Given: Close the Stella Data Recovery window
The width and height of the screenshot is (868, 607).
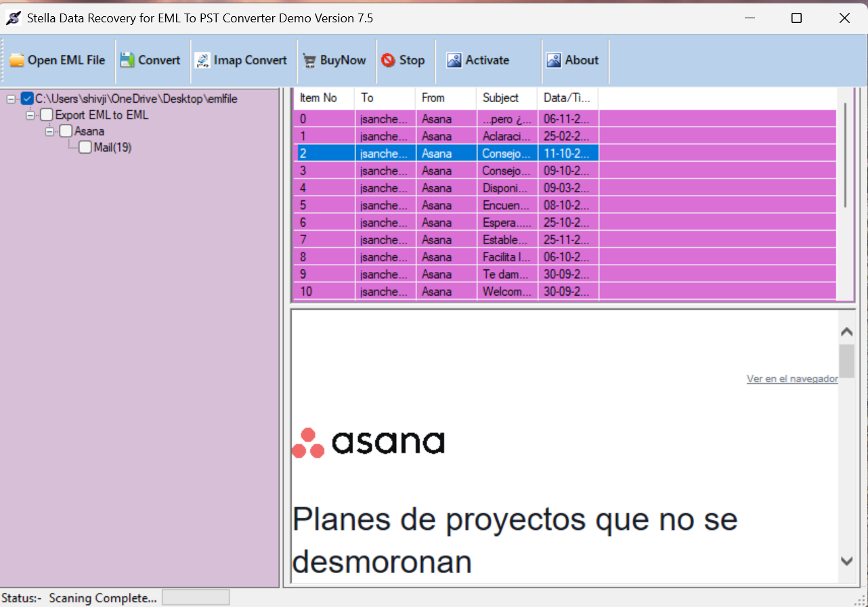Looking at the screenshot, I should [x=844, y=18].
